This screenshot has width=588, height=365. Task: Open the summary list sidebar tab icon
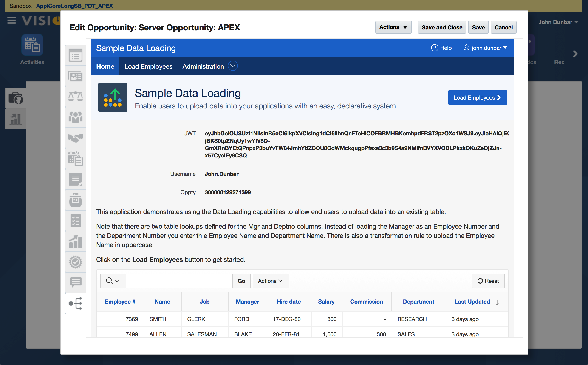pos(76,55)
